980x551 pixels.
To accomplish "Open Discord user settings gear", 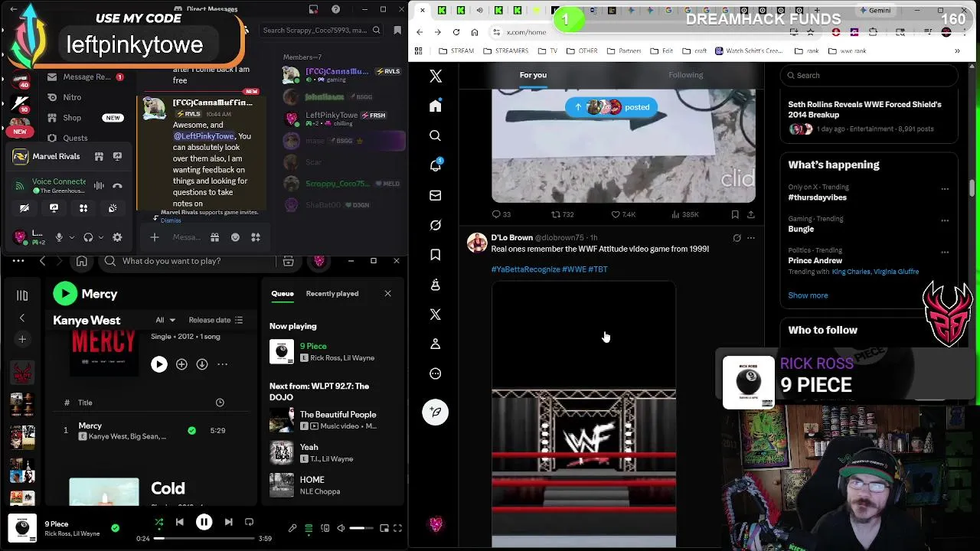I will pyautogui.click(x=117, y=237).
